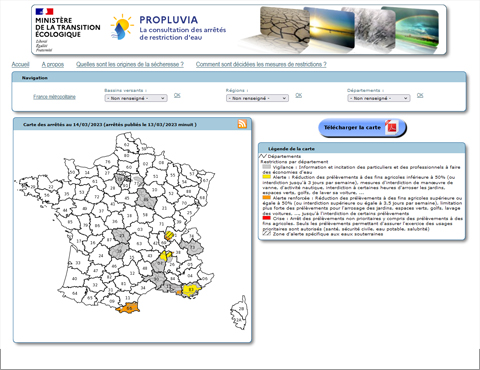Open the Départements dropdown
The height and width of the screenshot is (370, 480).
tap(379, 98)
